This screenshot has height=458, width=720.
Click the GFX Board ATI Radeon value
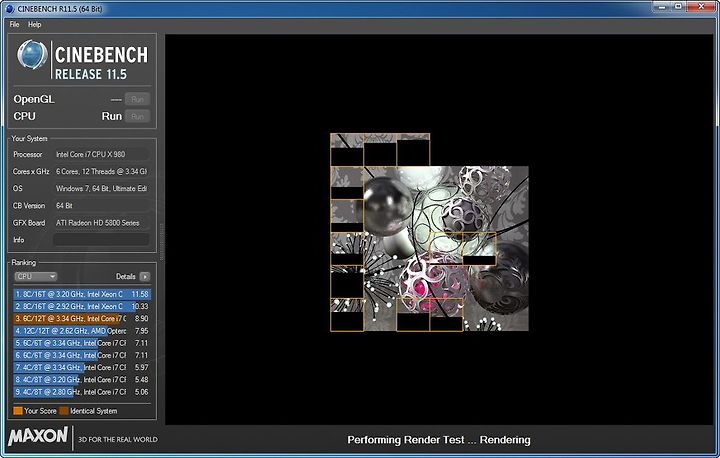coord(101,223)
